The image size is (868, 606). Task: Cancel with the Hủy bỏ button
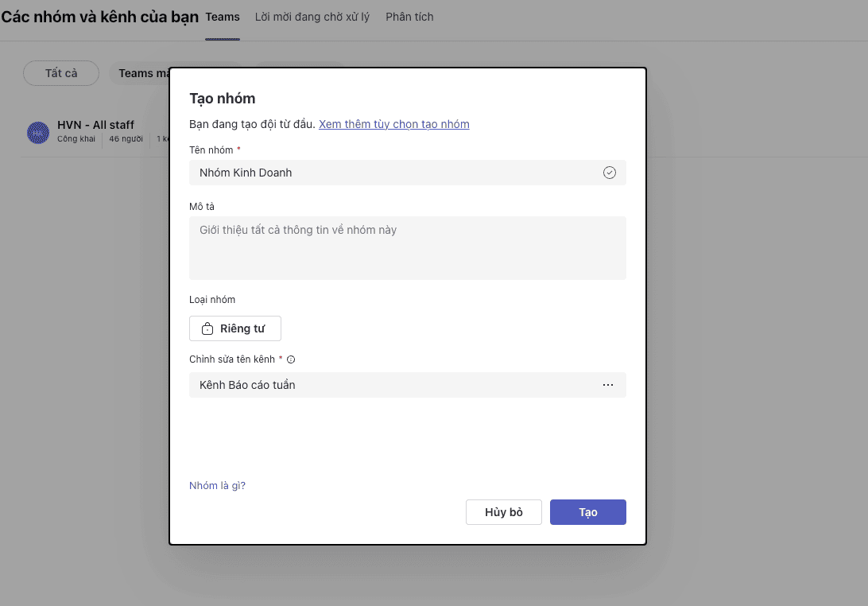tap(504, 512)
